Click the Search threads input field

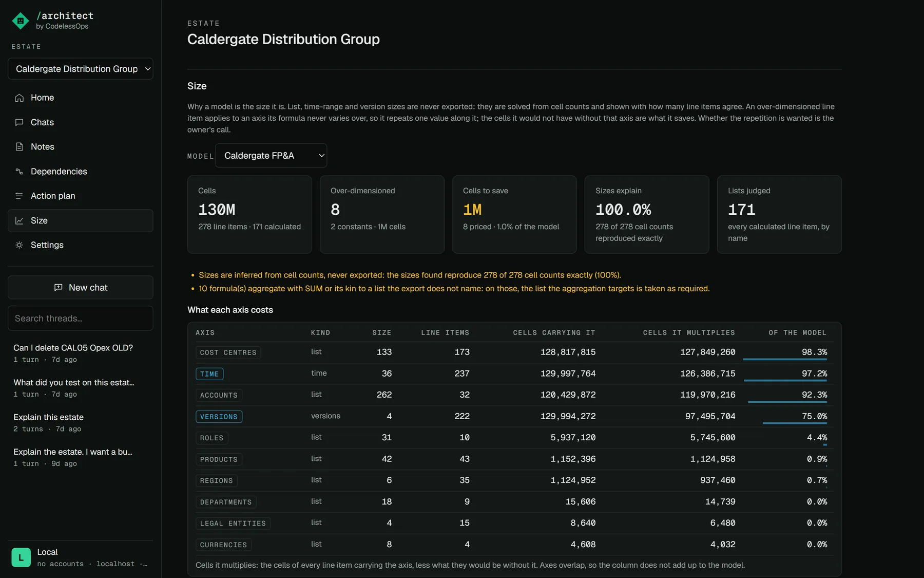pos(81,319)
